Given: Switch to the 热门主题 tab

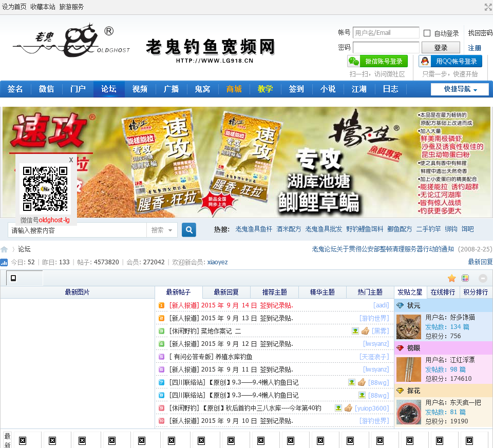Looking at the screenshot, I should tap(370, 292).
